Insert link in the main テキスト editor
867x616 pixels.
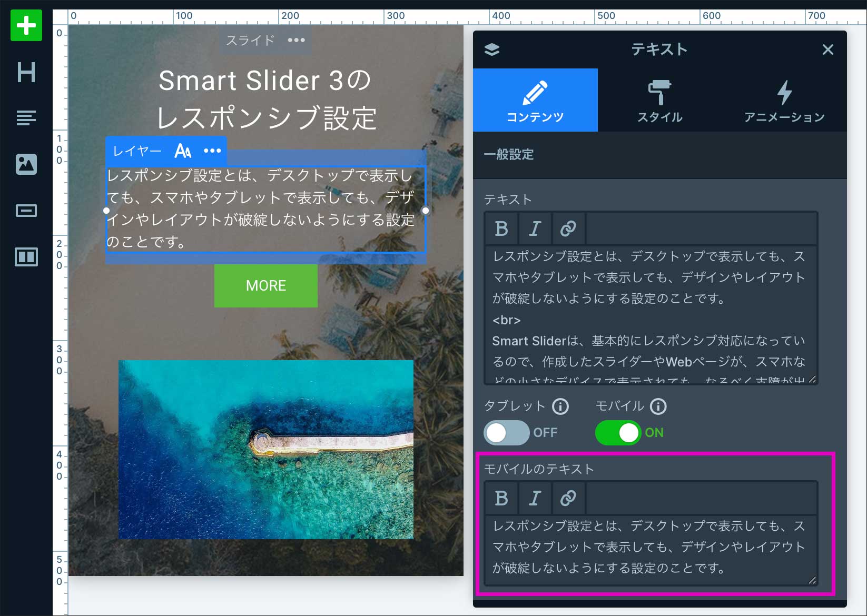click(568, 228)
